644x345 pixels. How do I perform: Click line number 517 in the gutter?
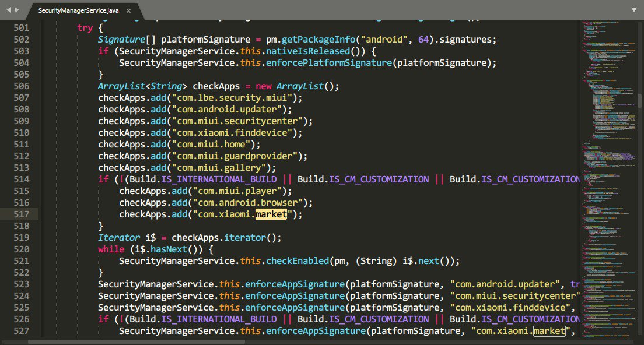(x=22, y=214)
